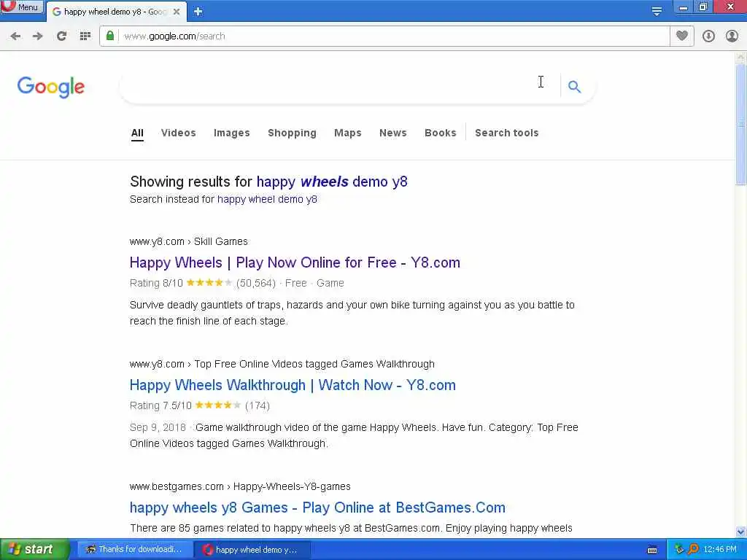
Task: Click the Rating 7.5/10 star rating
Action: (x=217, y=405)
